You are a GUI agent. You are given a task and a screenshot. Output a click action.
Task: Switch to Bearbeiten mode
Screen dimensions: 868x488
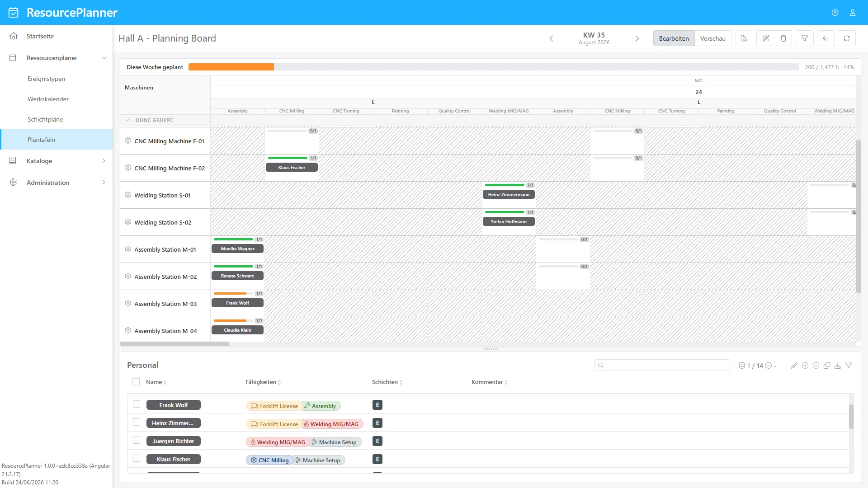pos(674,38)
